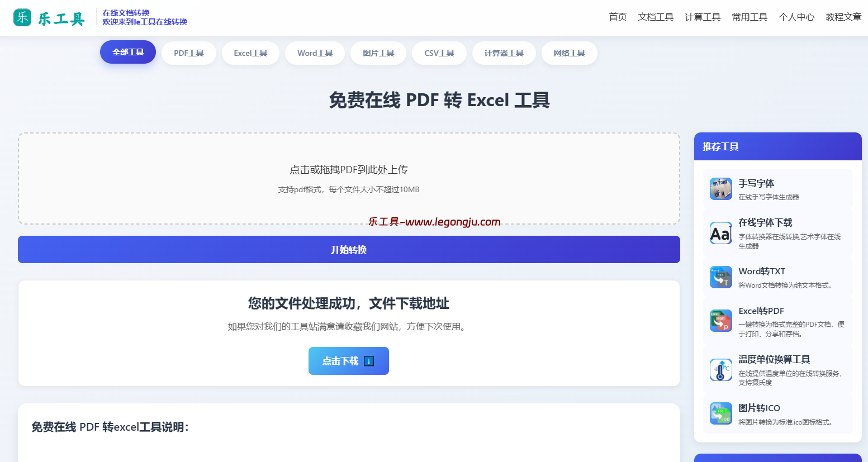
Task: Select the 网络工具 filter tab
Action: click(569, 53)
